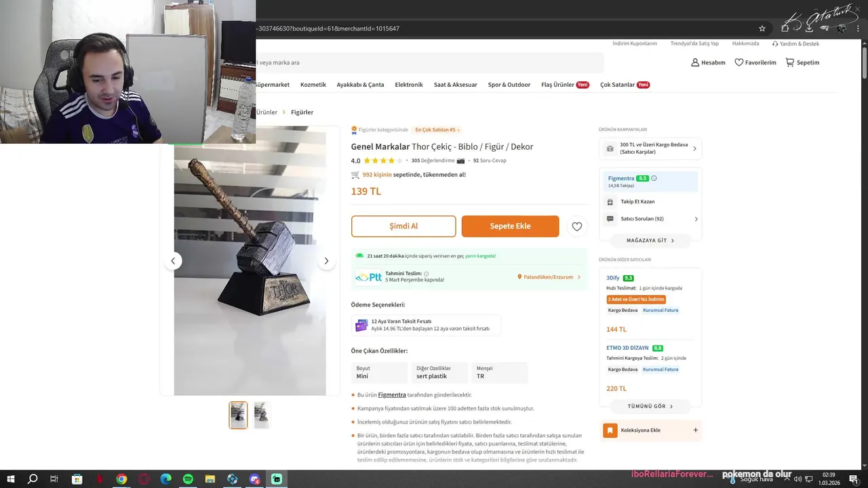The height and width of the screenshot is (488, 868).
Task: Click the Favorilerim heart icon in header
Action: 739,62
